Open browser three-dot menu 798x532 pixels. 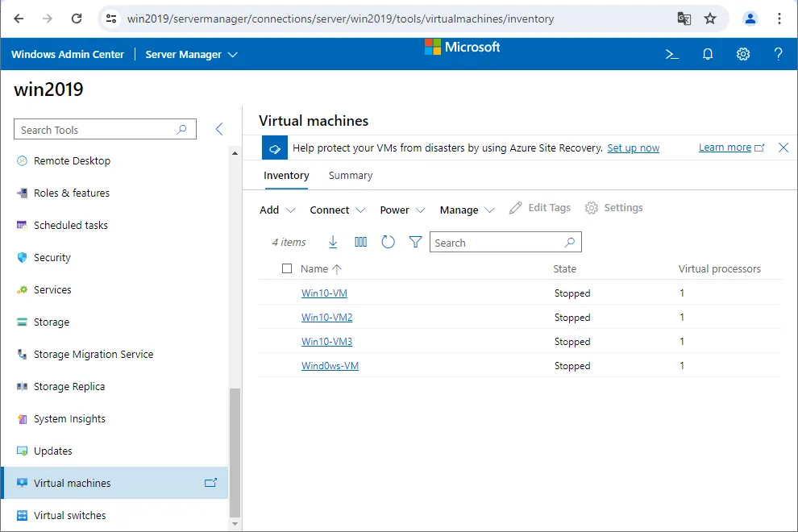[x=779, y=19]
